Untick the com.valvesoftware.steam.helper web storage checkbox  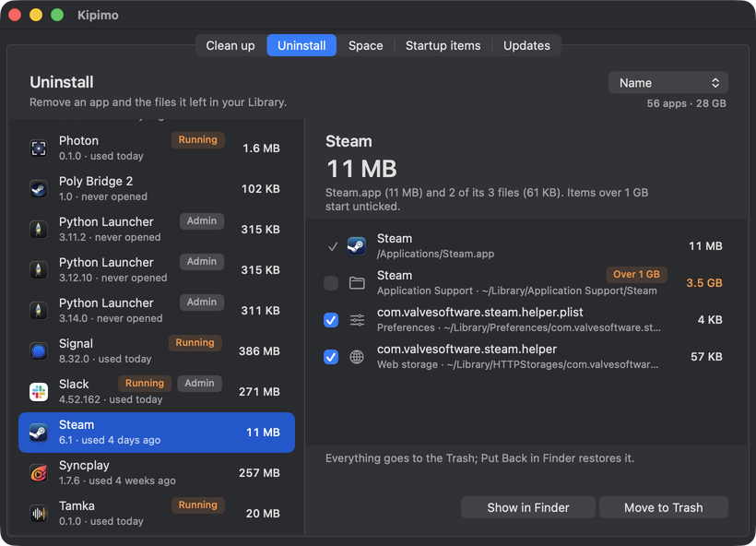pyautogui.click(x=331, y=357)
